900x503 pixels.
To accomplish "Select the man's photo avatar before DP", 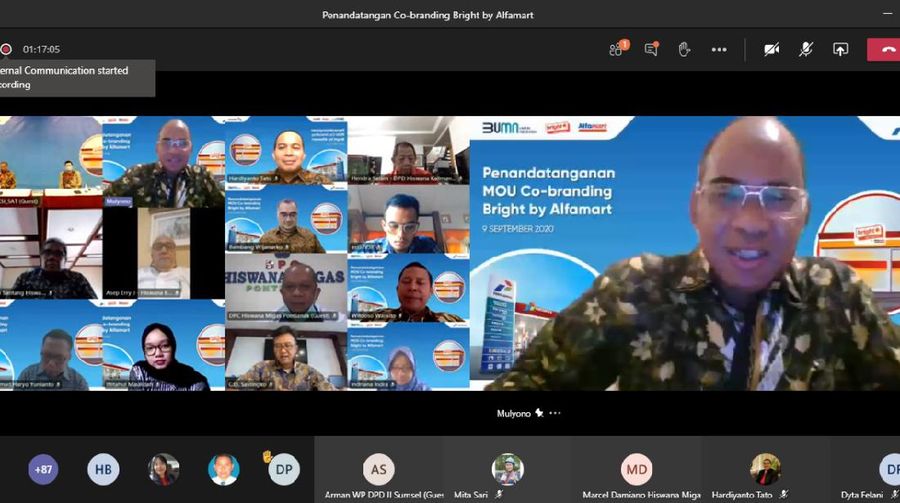I will pos(224,469).
